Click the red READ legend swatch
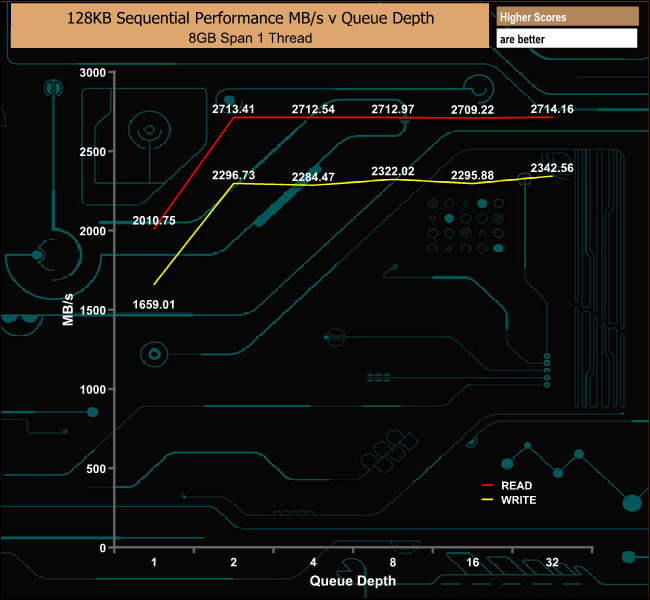Screen dimensions: 650x600 tap(487, 485)
